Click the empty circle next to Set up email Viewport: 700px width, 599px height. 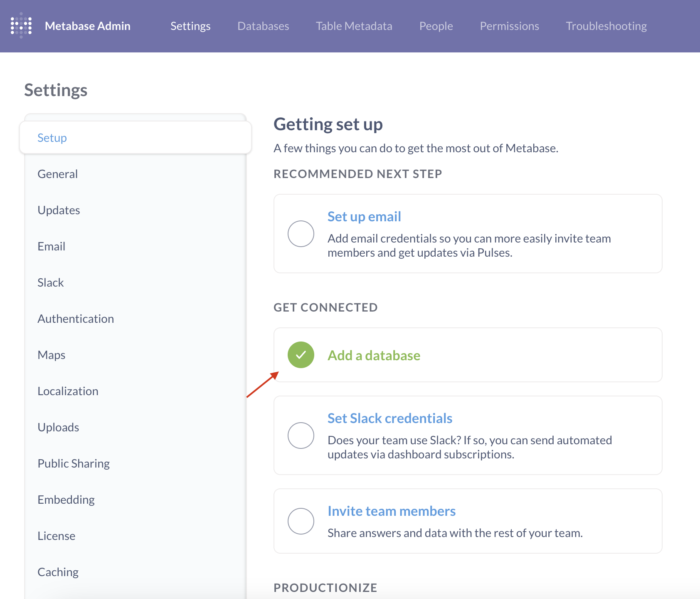pos(301,234)
